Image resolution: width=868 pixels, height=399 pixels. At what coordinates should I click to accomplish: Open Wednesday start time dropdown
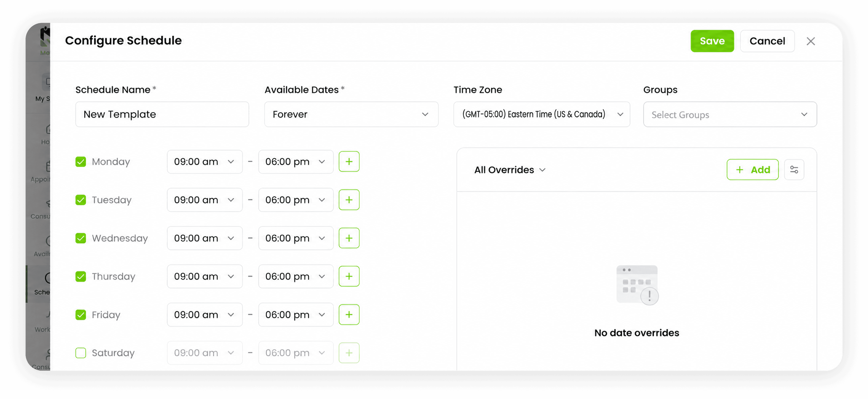[x=205, y=238]
